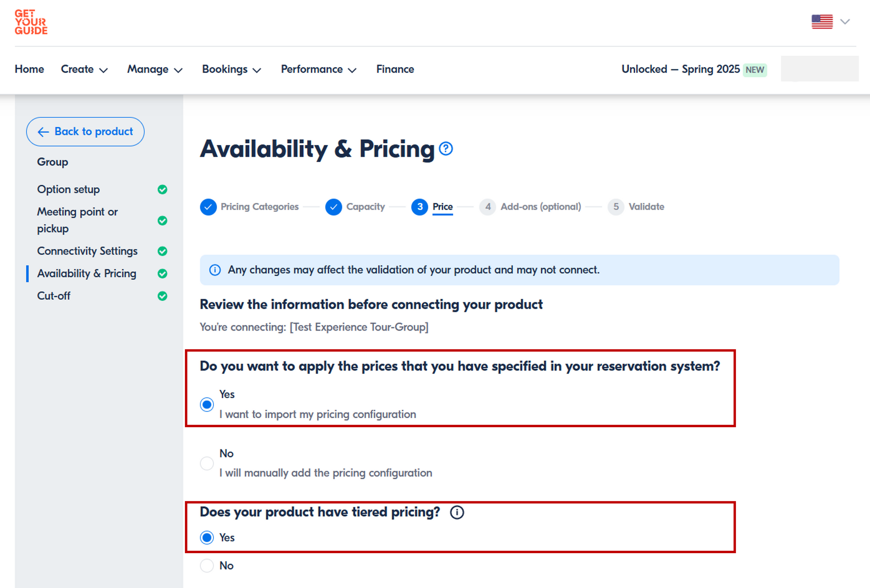Open the Finance menu item
This screenshot has height=588, width=870.
pyautogui.click(x=395, y=69)
